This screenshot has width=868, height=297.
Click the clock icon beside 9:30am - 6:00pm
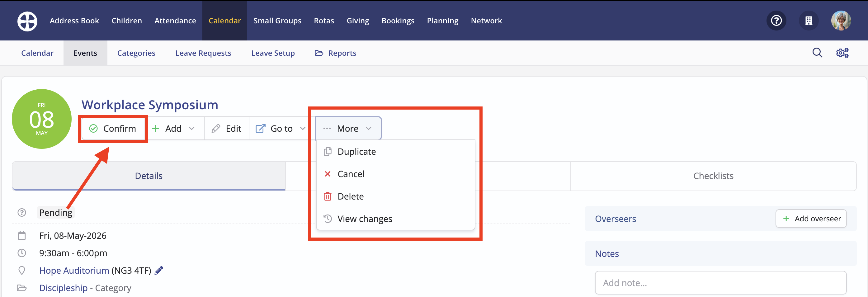click(22, 253)
